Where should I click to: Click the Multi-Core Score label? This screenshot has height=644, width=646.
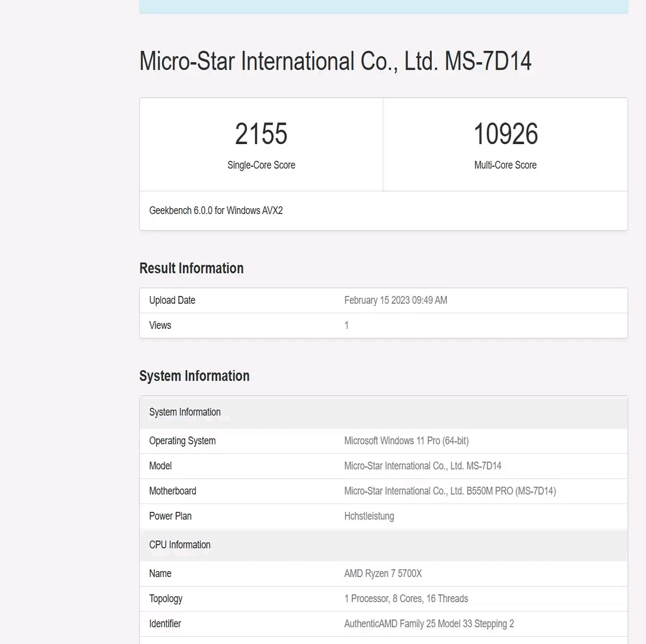(505, 165)
